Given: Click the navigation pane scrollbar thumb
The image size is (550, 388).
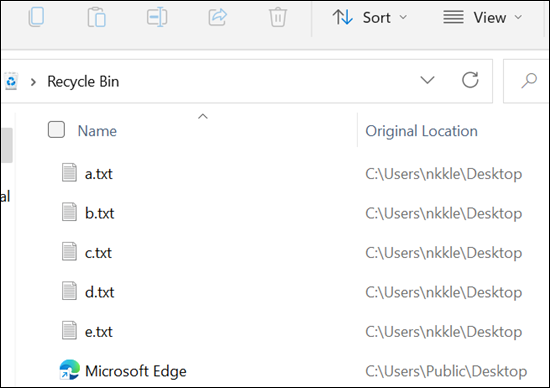Looking at the screenshot, I should click(7, 145).
